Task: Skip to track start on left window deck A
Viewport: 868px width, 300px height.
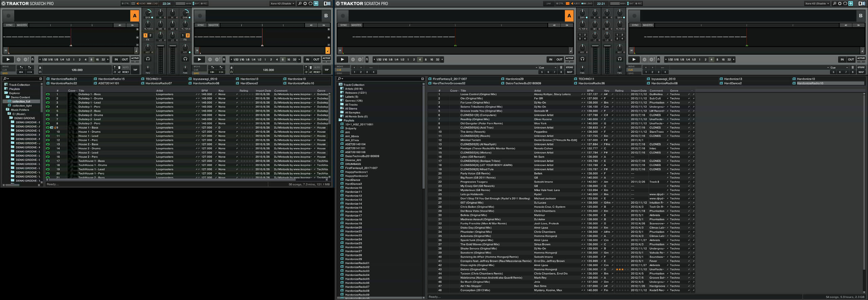Action: [x=6, y=50]
